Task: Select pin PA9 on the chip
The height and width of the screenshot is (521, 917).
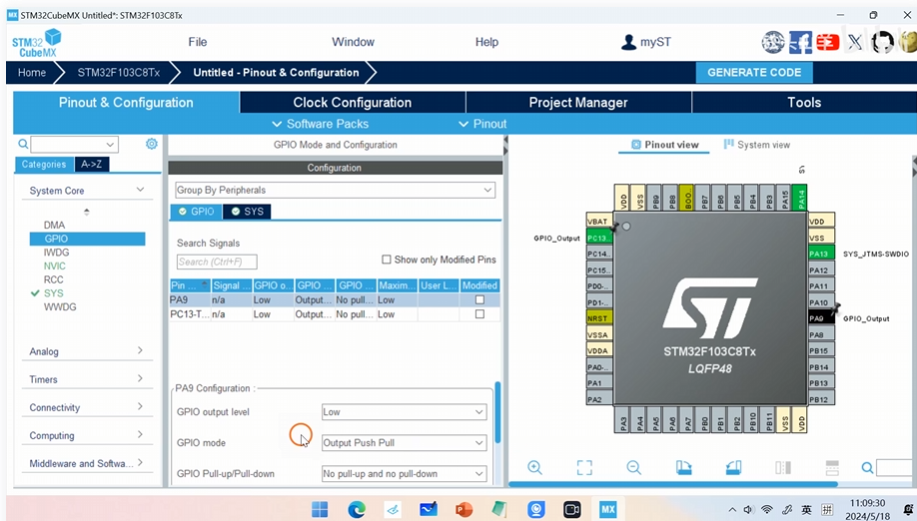Action: click(x=821, y=318)
